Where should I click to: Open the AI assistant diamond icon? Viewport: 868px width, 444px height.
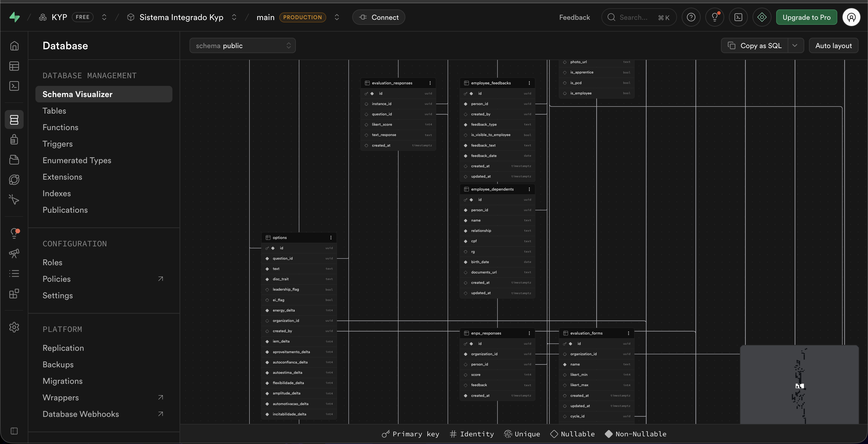tap(762, 17)
